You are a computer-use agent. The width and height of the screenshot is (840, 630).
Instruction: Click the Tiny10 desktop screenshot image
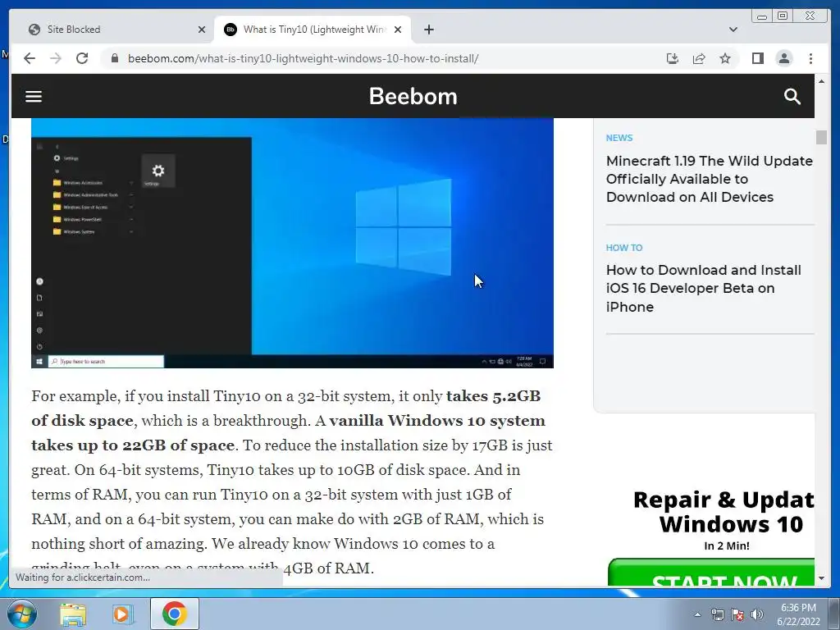[292, 243]
